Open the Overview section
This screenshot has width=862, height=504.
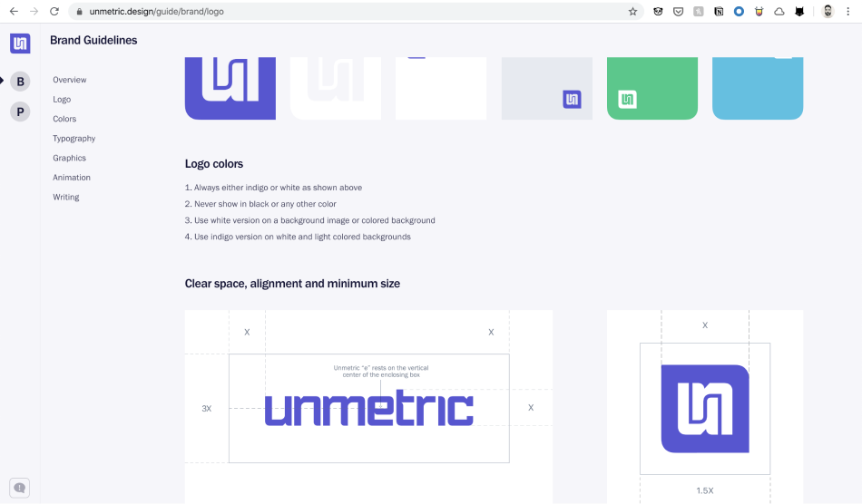click(x=69, y=80)
